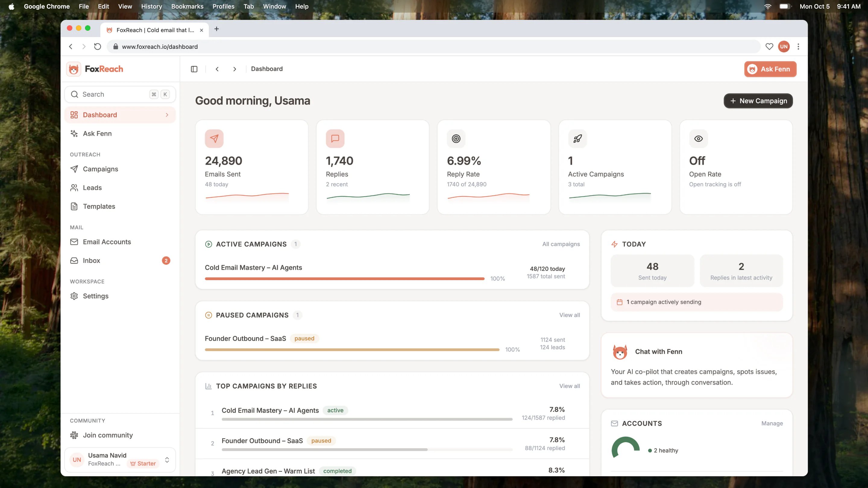Click the dashboard header back chevron
The height and width of the screenshot is (488, 868).
(x=217, y=69)
